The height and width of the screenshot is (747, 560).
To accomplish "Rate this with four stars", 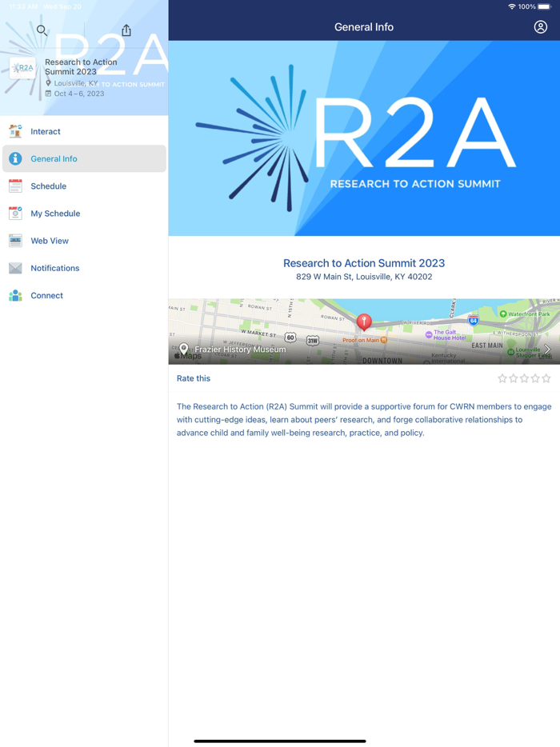I will (535, 378).
